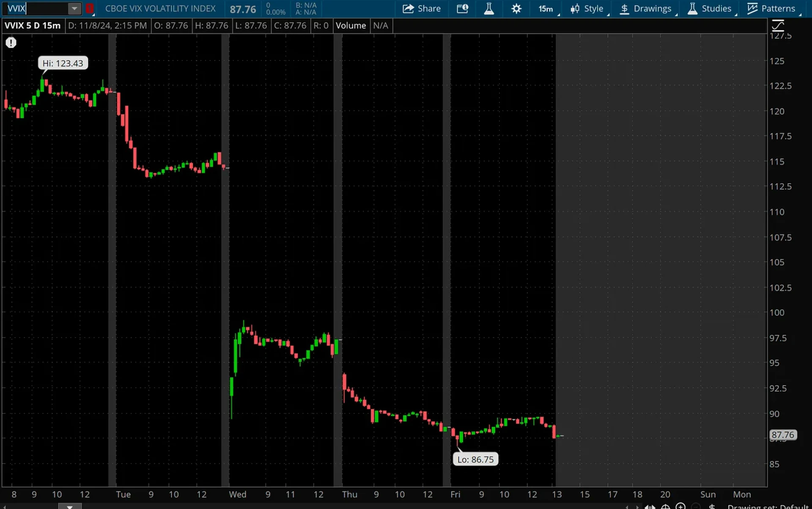Click the Hi: 123.43 bubble
Screen dimensions: 812x509
63,63
